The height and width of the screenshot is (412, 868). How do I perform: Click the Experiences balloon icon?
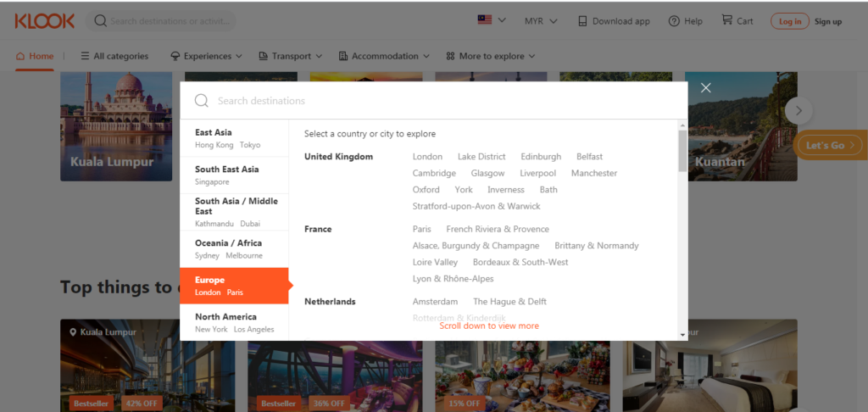(x=175, y=56)
